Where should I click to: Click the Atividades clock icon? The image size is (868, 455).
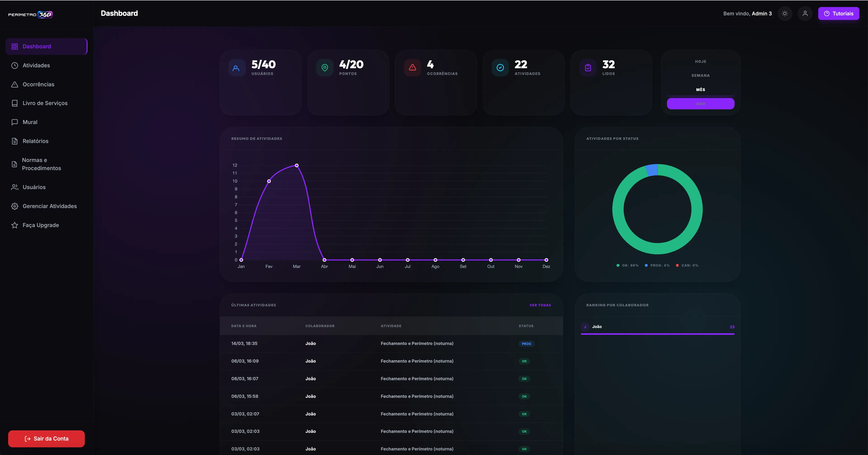14,65
